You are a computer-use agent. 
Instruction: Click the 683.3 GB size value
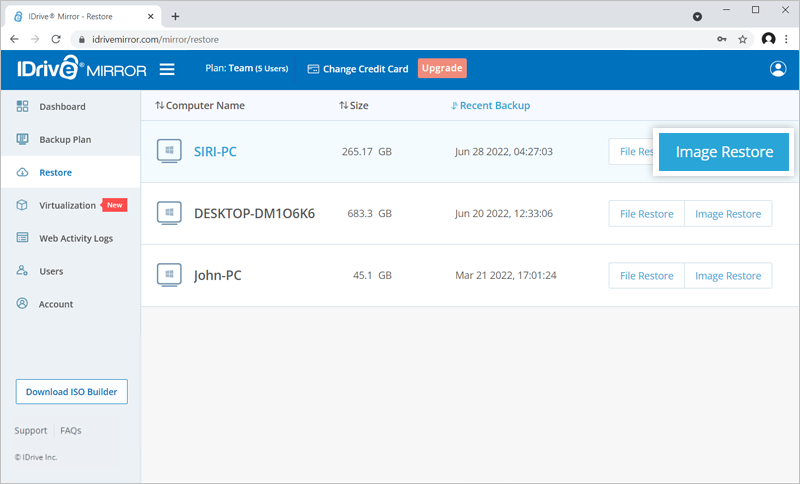[x=369, y=213]
